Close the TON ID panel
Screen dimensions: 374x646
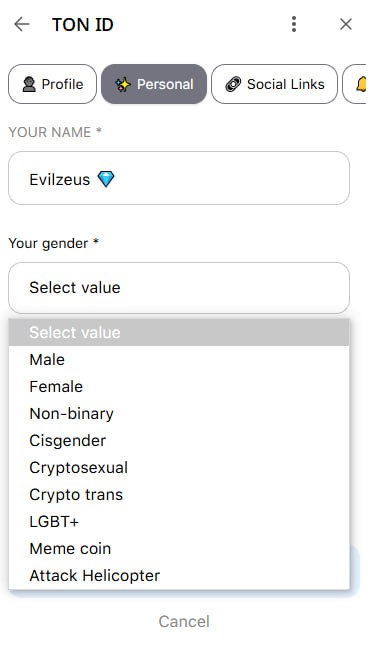point(346,24)
